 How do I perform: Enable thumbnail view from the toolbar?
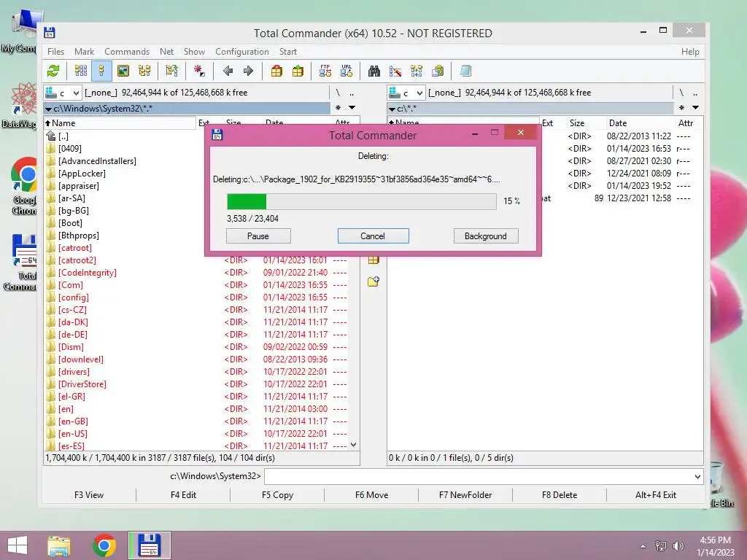[x=123, y=71]
